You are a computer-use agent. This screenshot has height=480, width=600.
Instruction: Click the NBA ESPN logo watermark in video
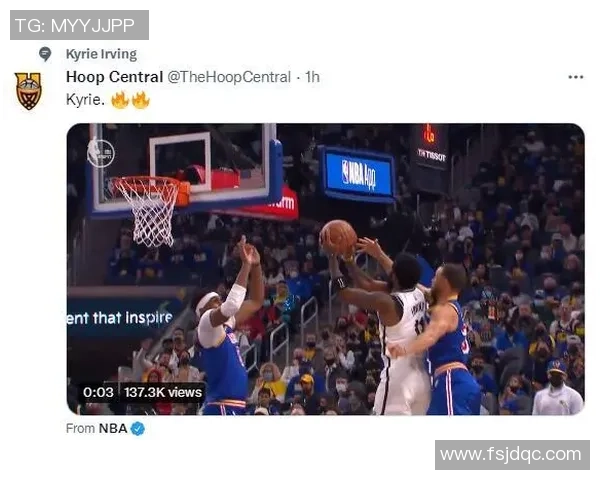pos(100,153)
